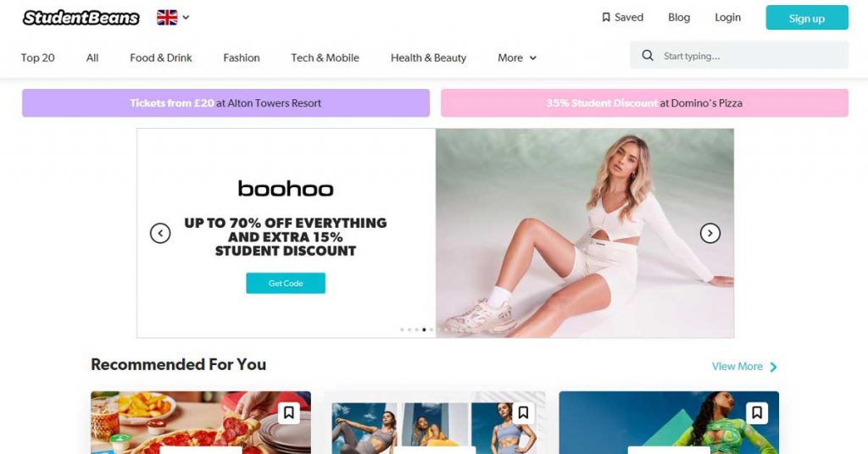The height and width of the screenshot is (454, 868).
Task: Click the Sign up button
Action: (x=807, y=18)
